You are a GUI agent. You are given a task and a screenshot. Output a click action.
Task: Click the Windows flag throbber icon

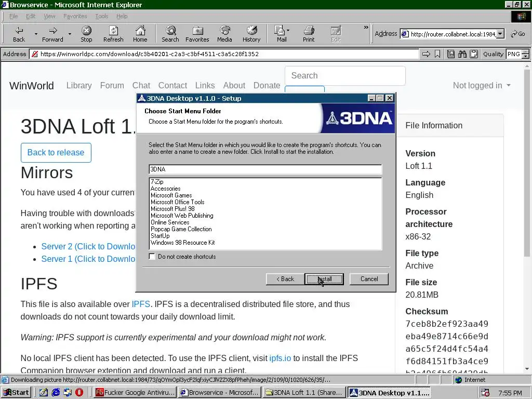click(521, 16)
